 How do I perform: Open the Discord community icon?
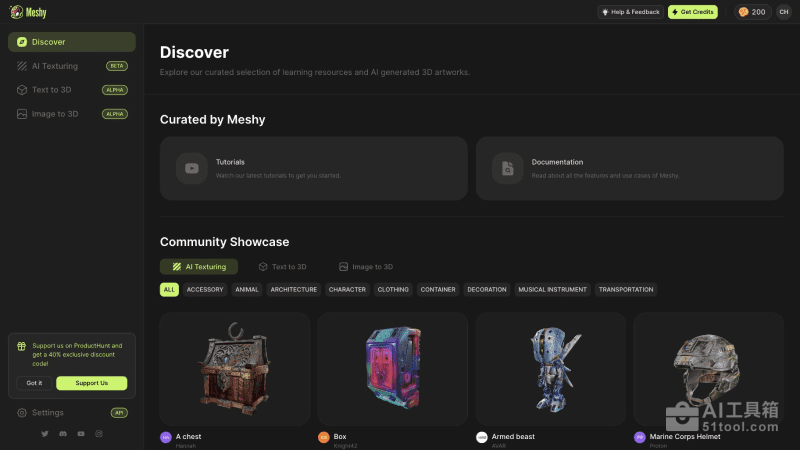(x=62, y=433)
